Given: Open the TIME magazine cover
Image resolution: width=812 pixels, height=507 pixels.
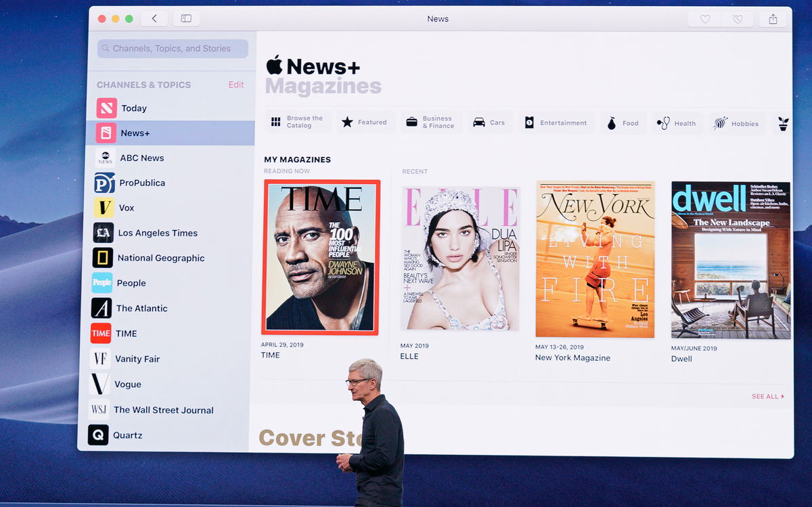Looking at the screenshot, I should (x=321, y=257).
